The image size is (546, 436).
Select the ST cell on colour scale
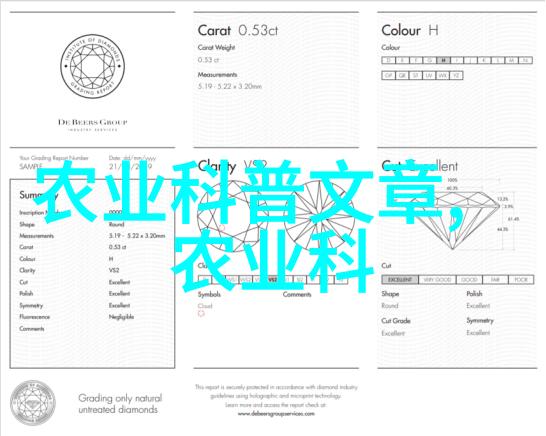(x=415, y=75)
